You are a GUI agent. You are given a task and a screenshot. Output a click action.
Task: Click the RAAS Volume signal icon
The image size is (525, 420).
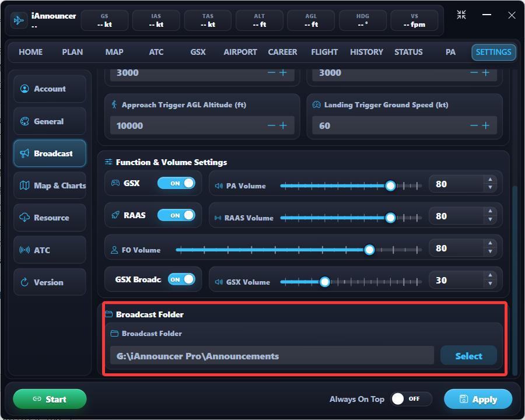[218, 218]
